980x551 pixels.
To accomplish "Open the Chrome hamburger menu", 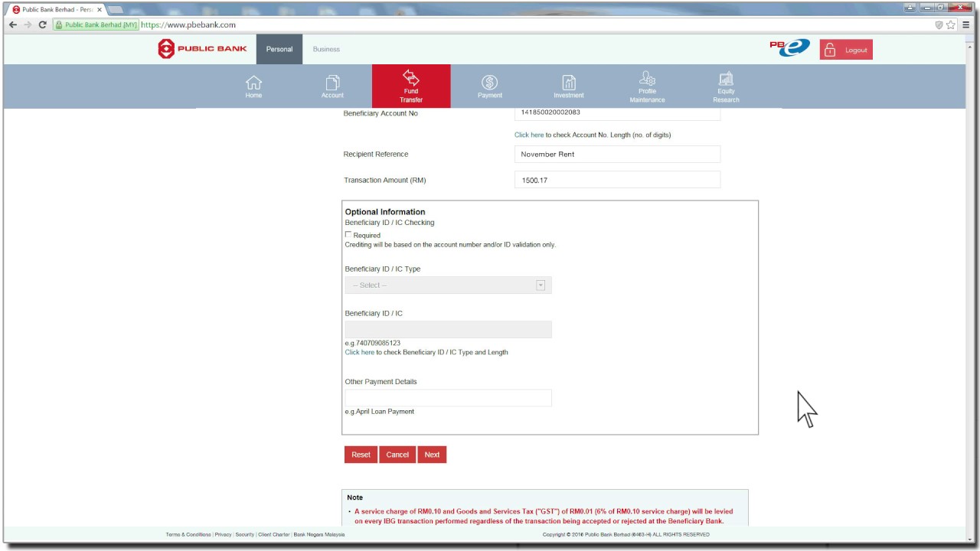I will [966, 24].
